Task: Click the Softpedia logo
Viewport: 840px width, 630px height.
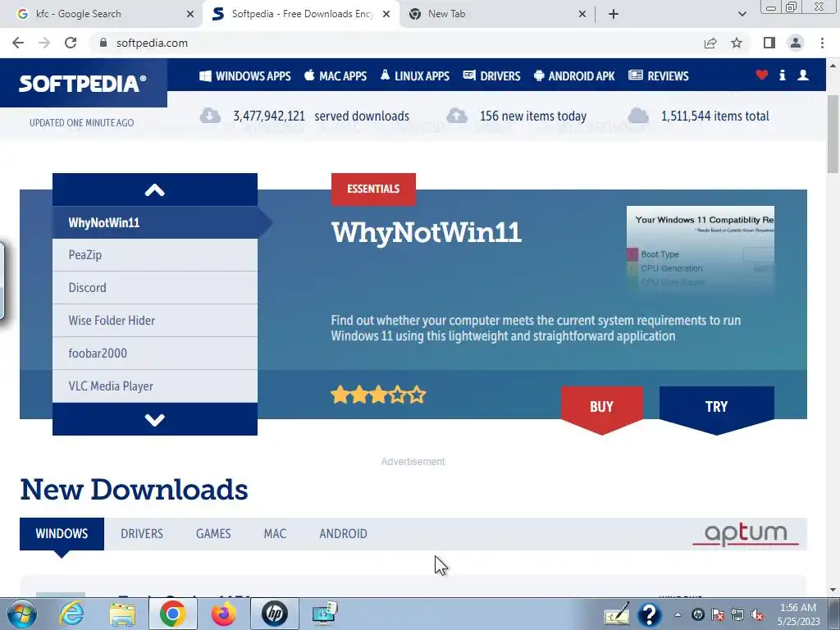Action: (x=83, y=83)
